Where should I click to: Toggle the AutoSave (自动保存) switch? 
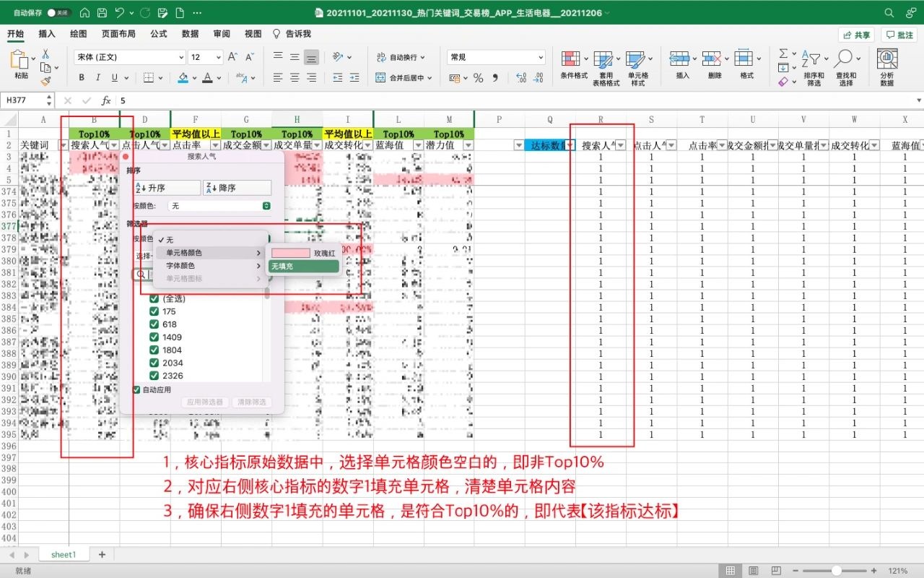59,13
